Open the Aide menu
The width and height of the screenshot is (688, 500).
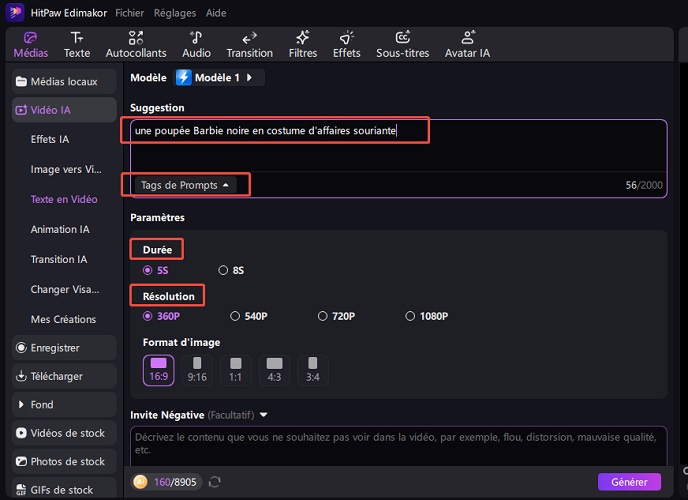tap(216, 13)
